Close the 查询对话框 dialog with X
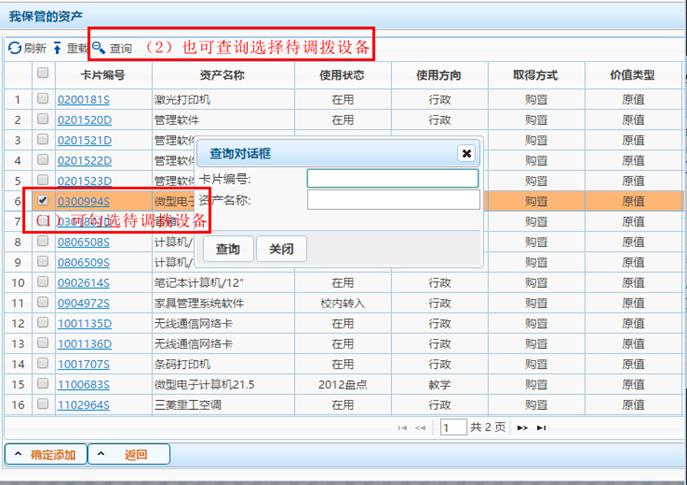The height and width of the screenshot is (485, 687). point(465,153)
